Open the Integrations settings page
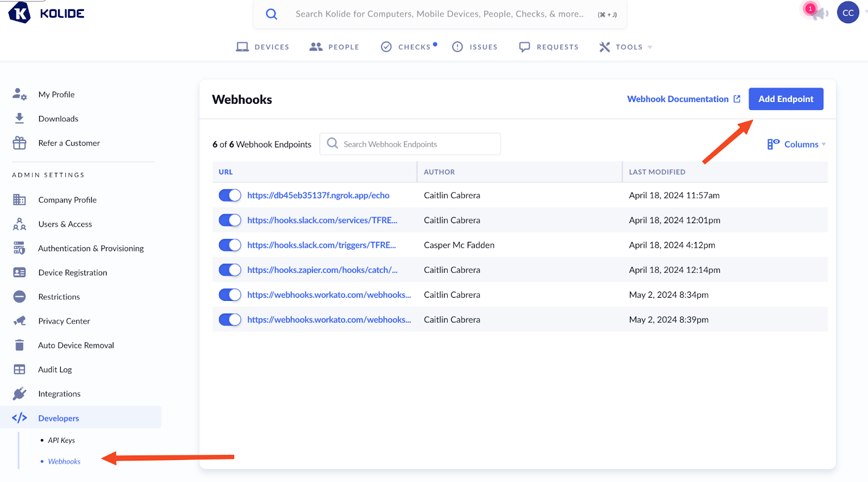Viewport: 868px width, 482px height. pos(59,394)
